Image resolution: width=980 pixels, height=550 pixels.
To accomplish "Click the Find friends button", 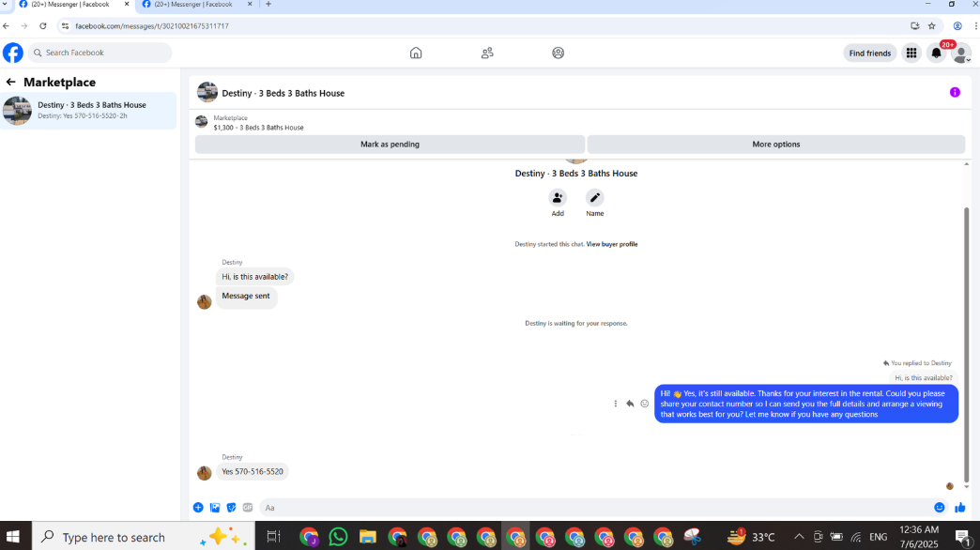I will 869,53.
